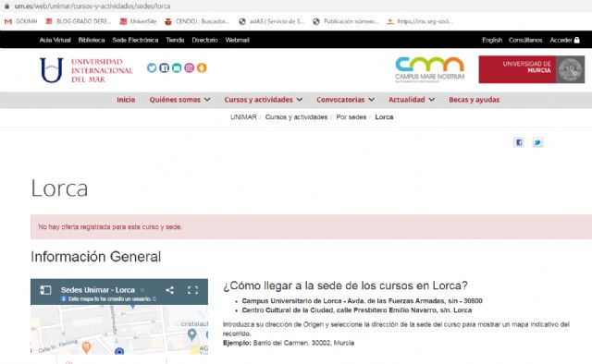Open the CENDOJ Buscador bookmark
592x364 pixels.
(197, 21)
